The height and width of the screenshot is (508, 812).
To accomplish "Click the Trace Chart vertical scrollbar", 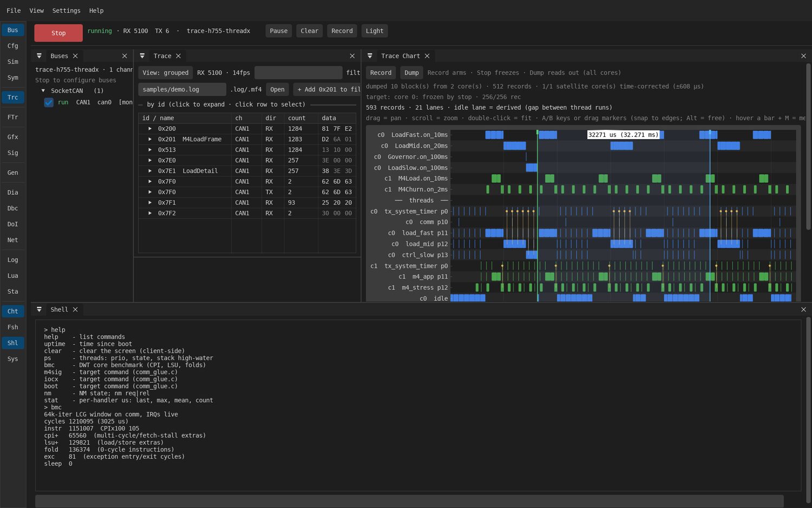I will (x=808, y=146).
